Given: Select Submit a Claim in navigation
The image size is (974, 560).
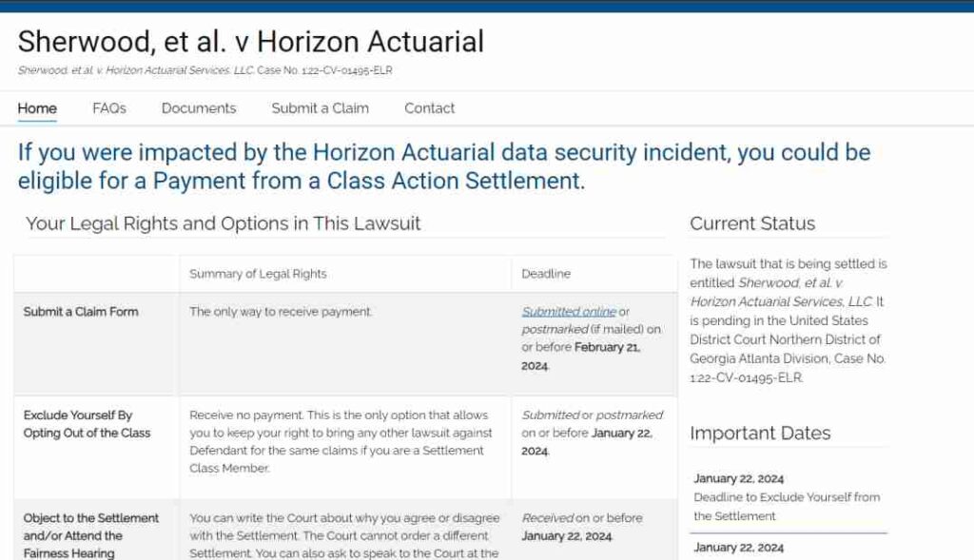Looking at the screenshot, I should coord(320,108).
